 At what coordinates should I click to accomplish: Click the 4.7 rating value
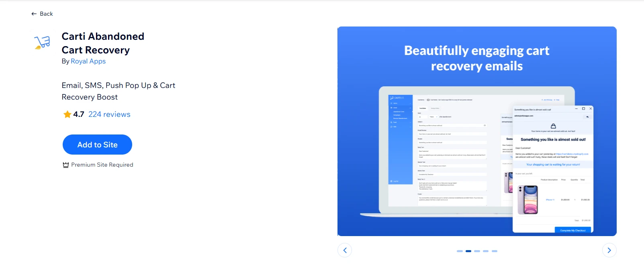pos(79,114)
